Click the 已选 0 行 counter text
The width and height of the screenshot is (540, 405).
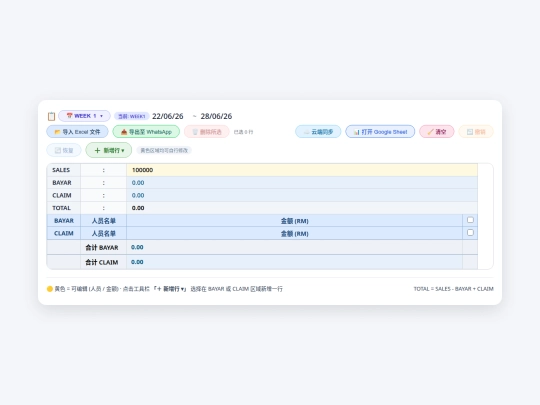pos(243,132)
